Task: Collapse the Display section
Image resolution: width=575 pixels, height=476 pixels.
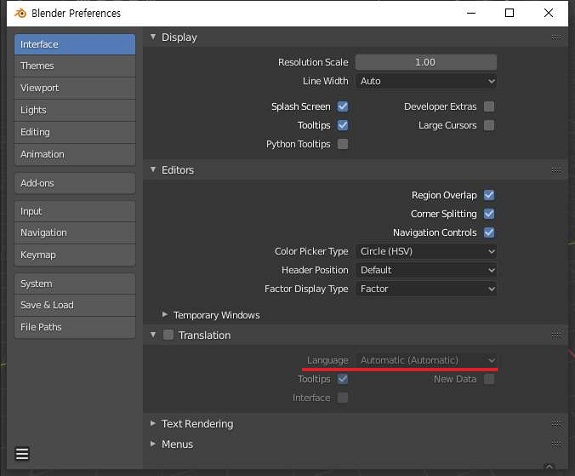Action: [x=153, y=37]
